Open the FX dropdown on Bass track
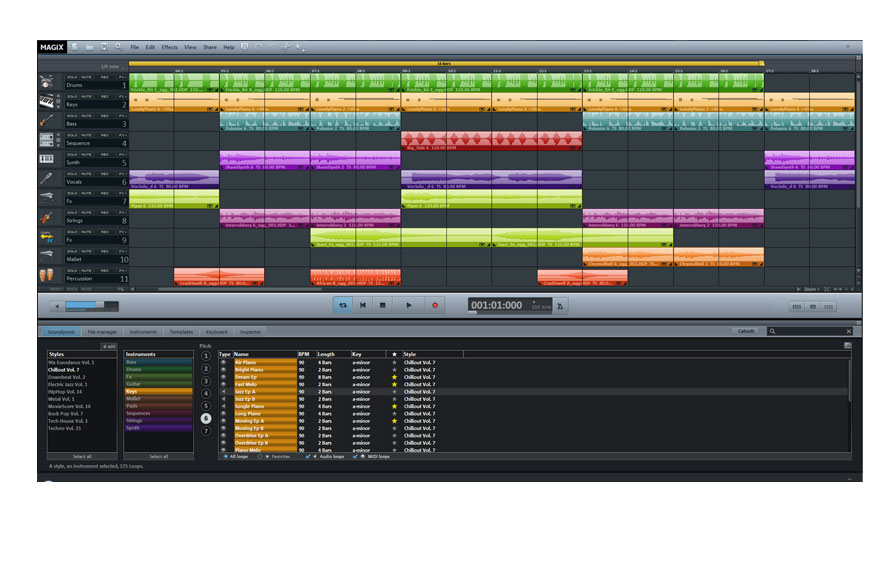The height and width of the screenshot is (580, 880). click(x=122, y=116)
